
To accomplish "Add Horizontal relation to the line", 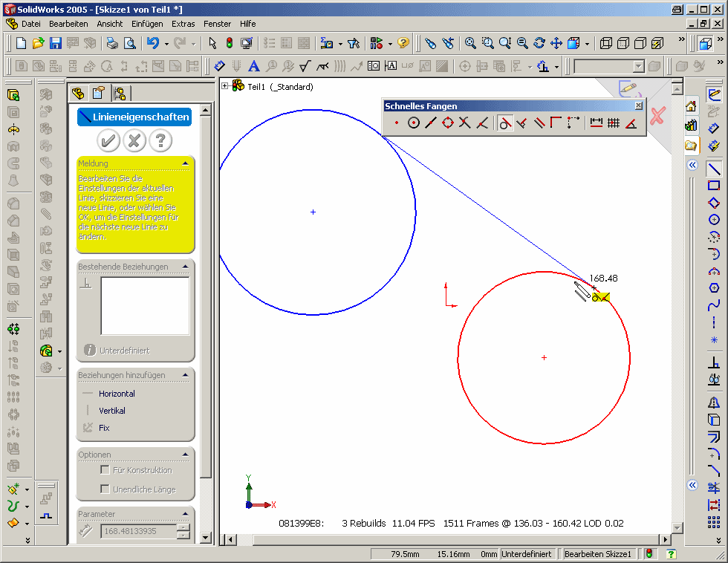I will (117, 394).
